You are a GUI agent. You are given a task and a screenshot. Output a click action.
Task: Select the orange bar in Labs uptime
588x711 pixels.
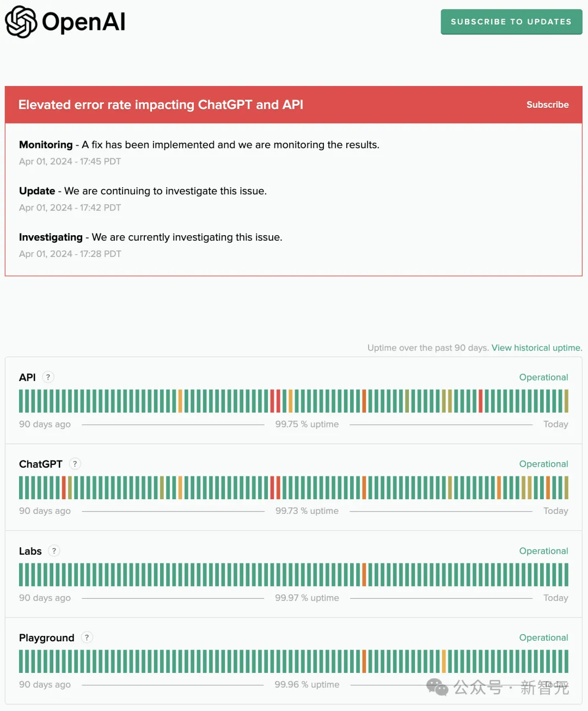364,574
